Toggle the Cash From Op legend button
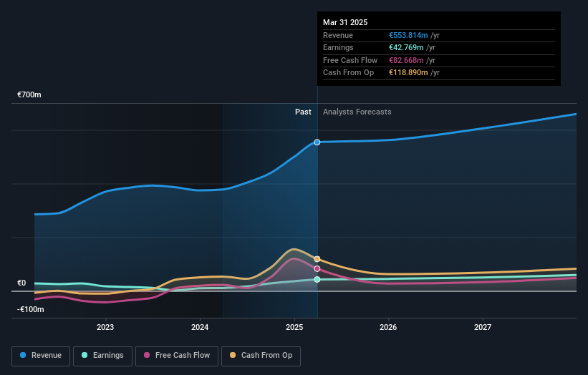 (x=261, y=356)
